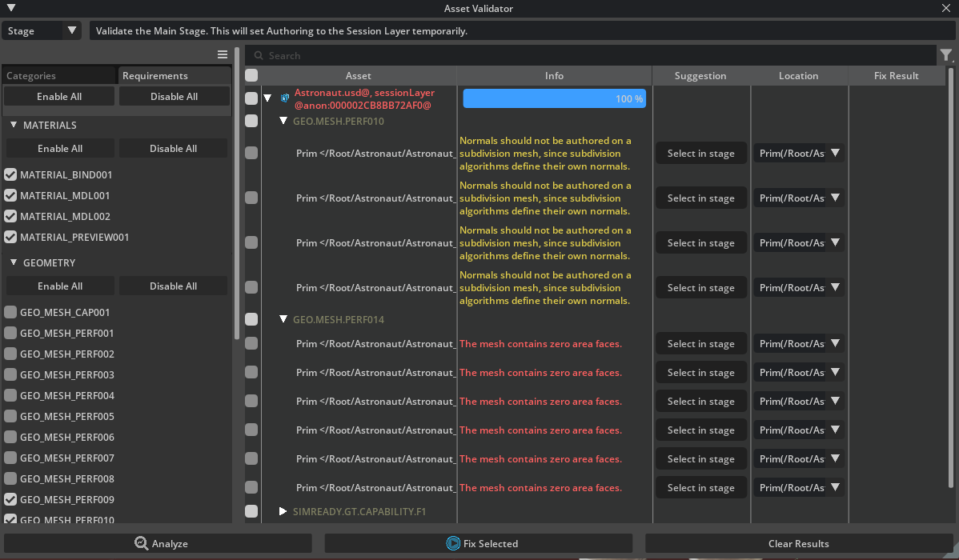Expand the SIMREADY.GT.CAPABILITY.F1 group

pyautogui.click(x=283, y=510)
